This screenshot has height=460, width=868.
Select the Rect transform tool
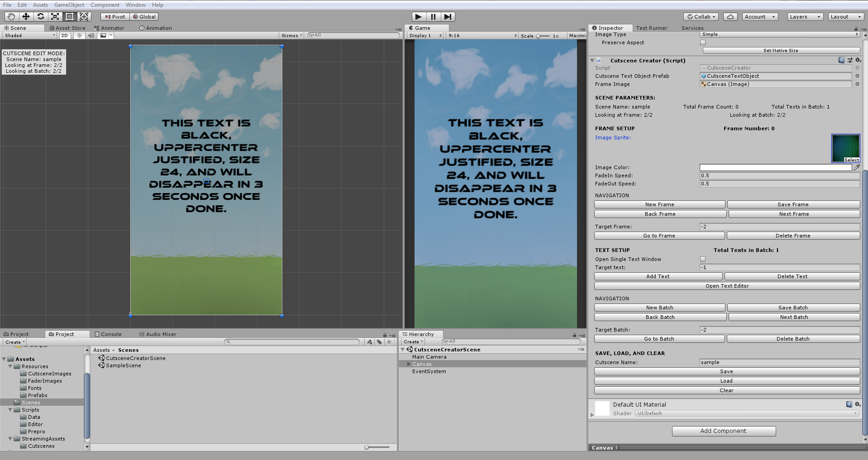69,17
